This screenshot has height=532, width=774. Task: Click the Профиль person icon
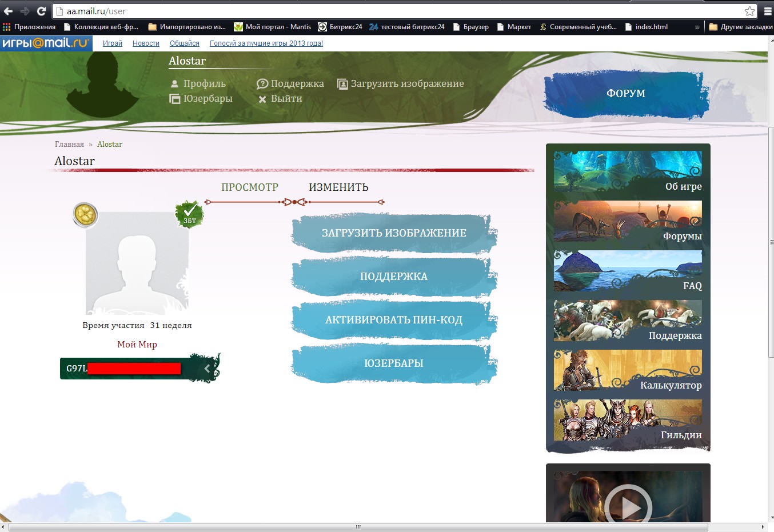tap(174, 84)
